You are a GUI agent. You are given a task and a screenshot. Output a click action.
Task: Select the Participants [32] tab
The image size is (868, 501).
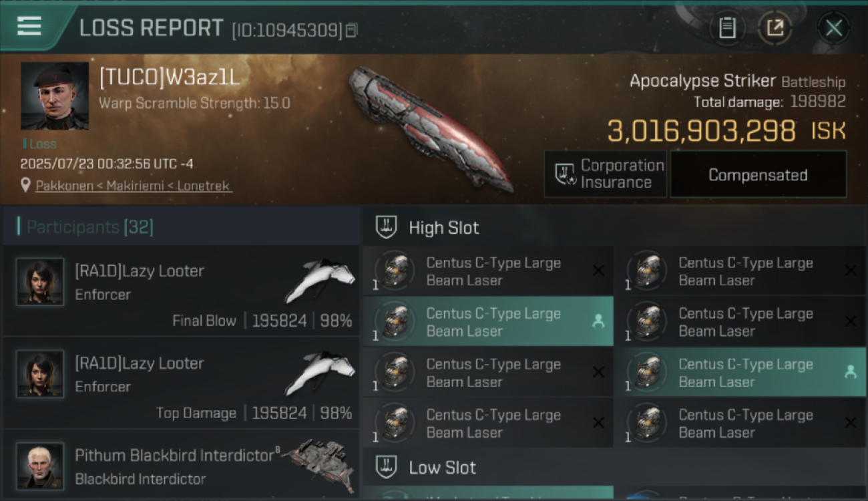[x=90, y=227]
